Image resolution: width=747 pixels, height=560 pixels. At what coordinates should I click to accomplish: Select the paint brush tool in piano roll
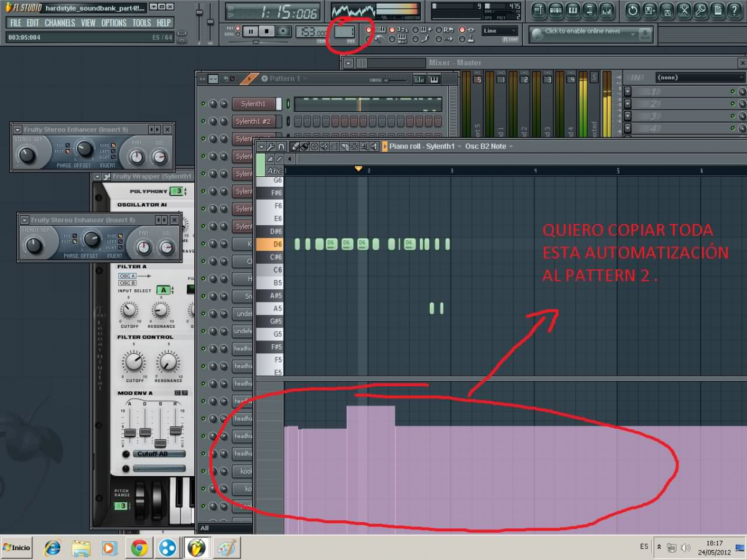pyautogui.click(x=304, y=146)
